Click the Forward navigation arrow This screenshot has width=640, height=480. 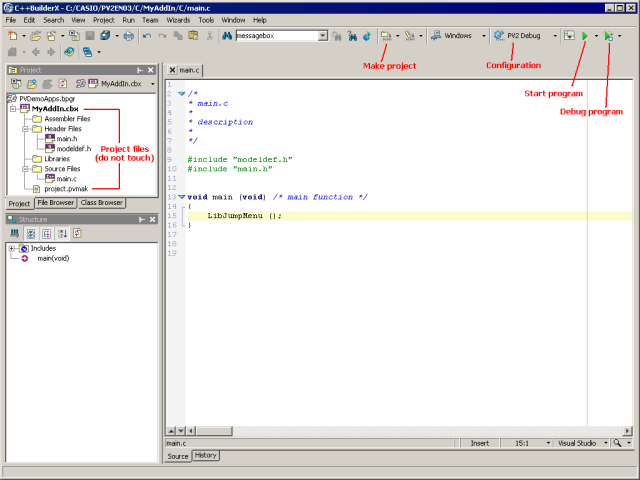51,52
